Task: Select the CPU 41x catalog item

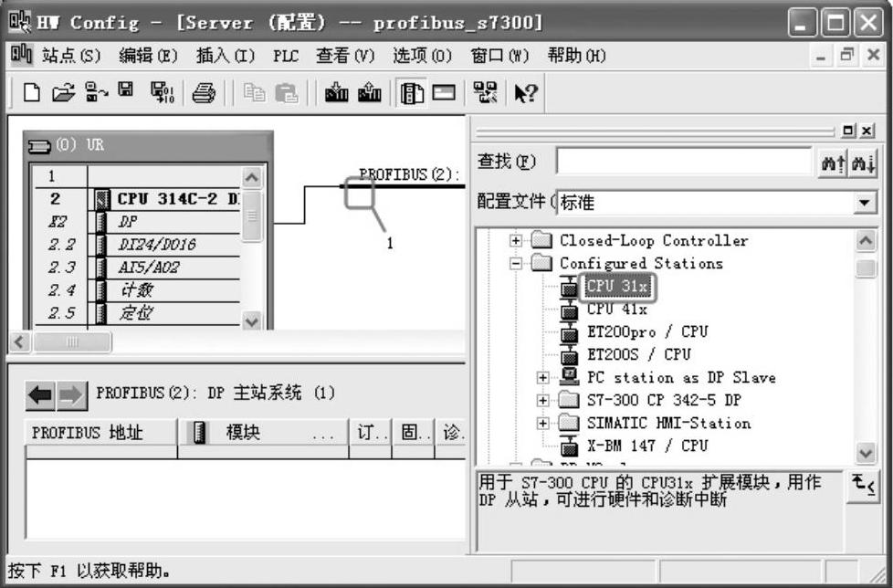Action: pos(616,310)
